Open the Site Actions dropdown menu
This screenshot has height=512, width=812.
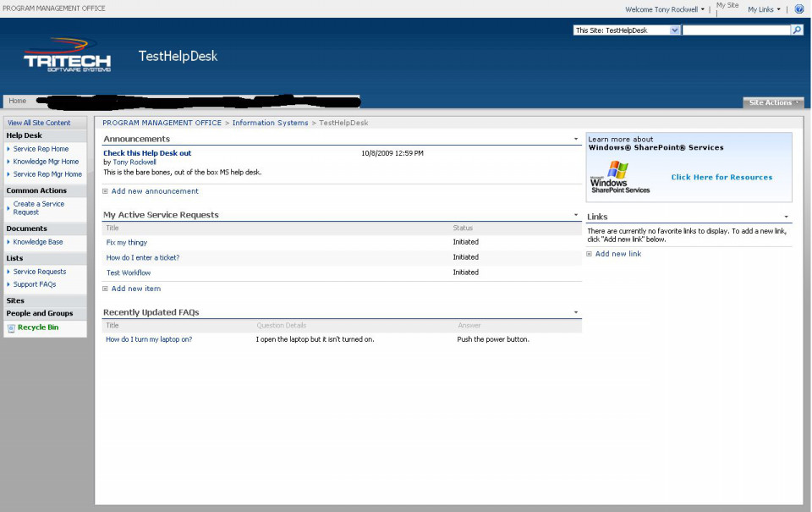773,102
